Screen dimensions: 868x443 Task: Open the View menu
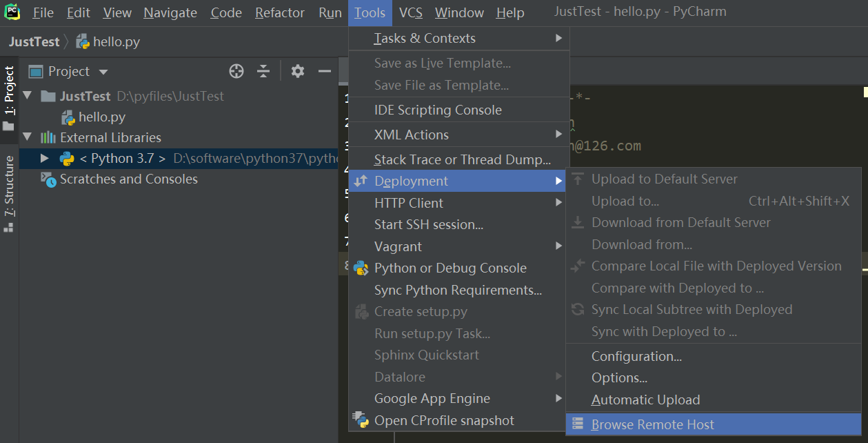pos(117,12)
